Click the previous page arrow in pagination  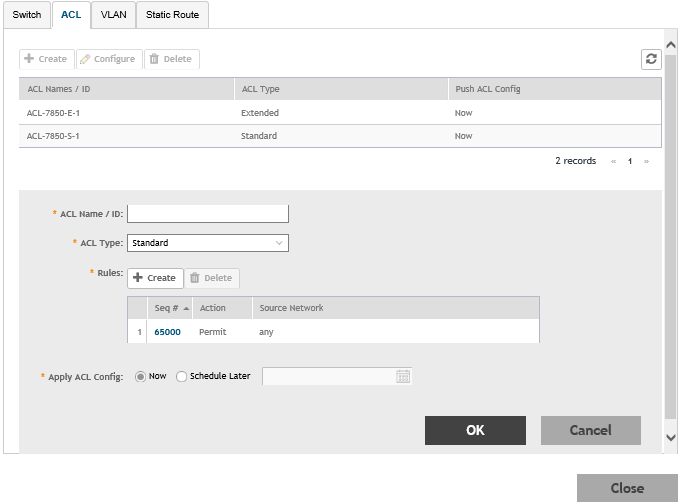point(613,161)
